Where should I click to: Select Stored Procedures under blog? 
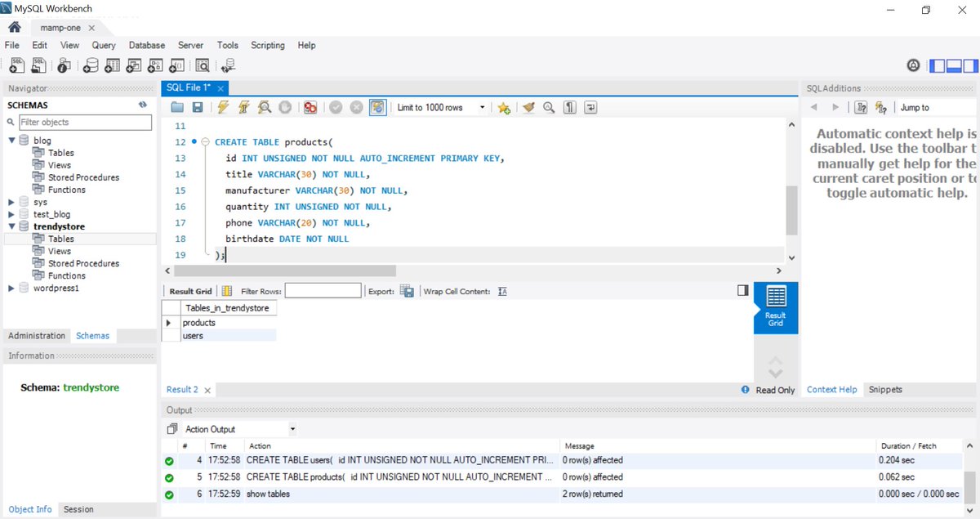click(83, 177)
